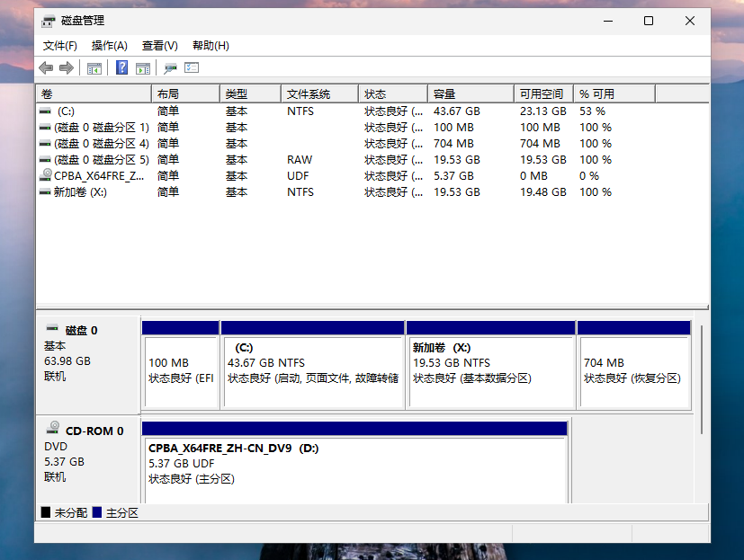Click the Back arrow in the toolbar
Image resolution: width=744 pixels, height=560 pixels.
pos(46,67)
